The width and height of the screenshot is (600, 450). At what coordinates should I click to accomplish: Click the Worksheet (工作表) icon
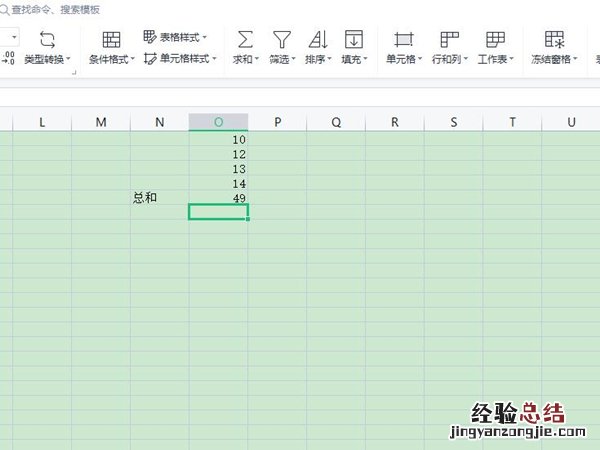tap(495, 39)
